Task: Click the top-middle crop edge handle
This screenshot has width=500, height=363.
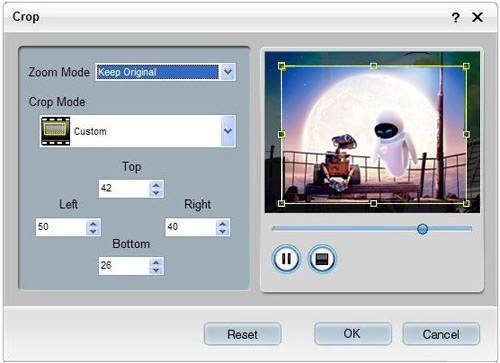Action: pos(374,66)
